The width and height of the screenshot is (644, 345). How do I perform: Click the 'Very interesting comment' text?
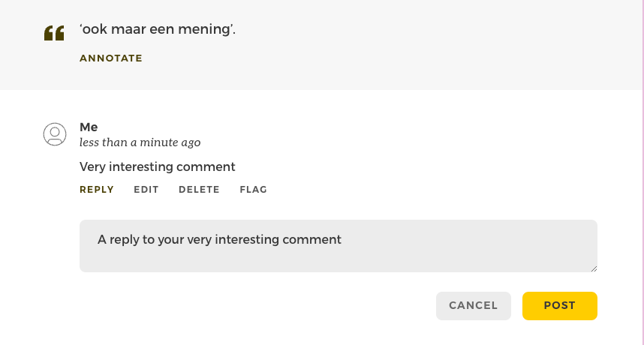point(158,167)
